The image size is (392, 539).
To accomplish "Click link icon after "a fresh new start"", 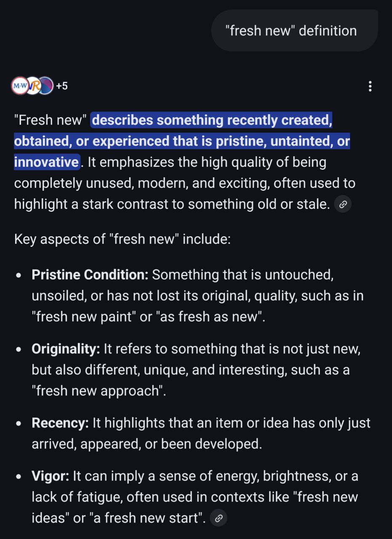I will tap(218, 518).
